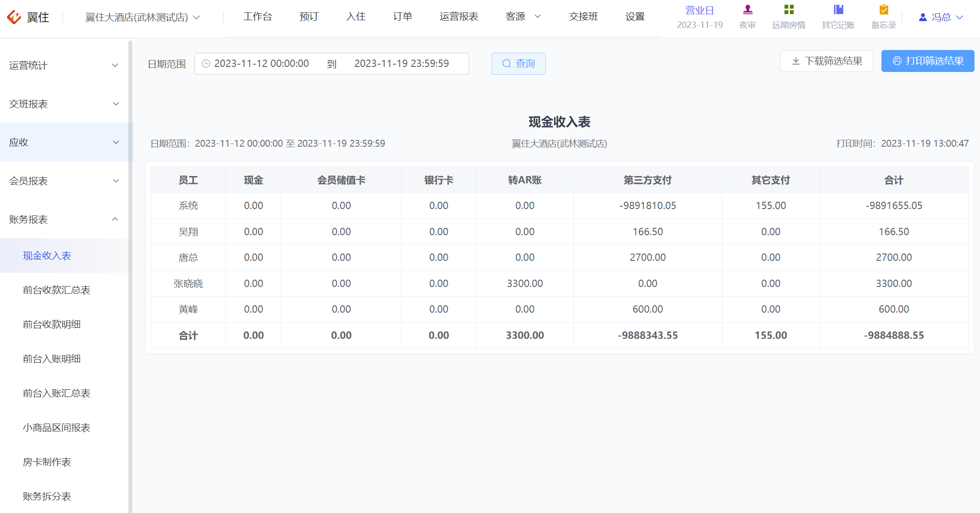Expand the 应收 sidebar section
Image resolution: width=980 pixels, height=513 pixels.
[64, 142]
